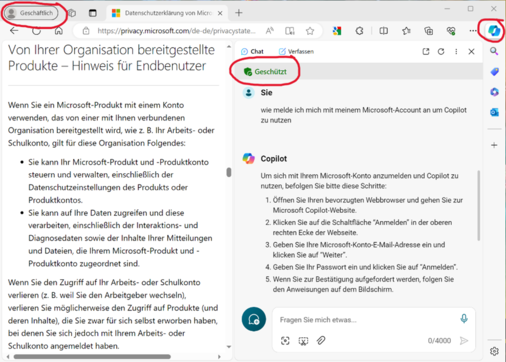Open the Favorites list
506x362 pixels.
(x=406, y=31)
